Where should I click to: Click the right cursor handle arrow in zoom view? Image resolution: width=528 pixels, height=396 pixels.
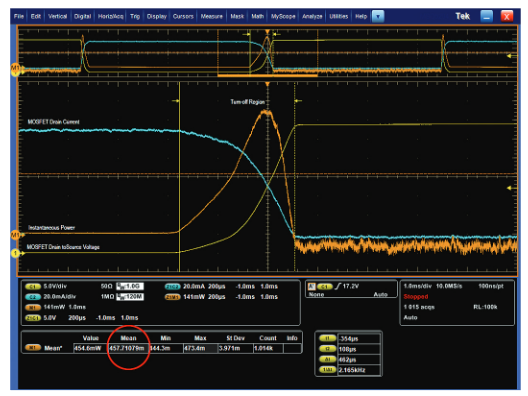tap(298, 101)
